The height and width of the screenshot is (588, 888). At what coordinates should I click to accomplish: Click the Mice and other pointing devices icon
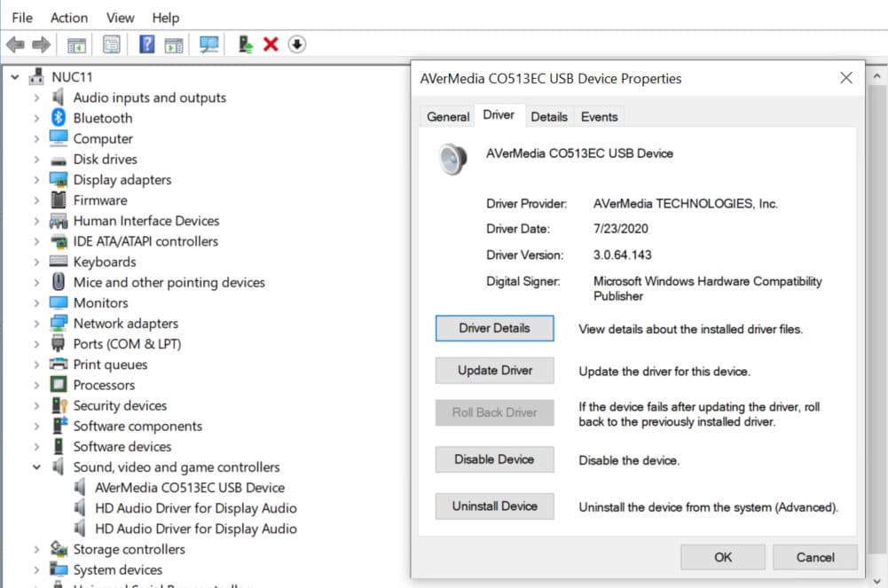click(59, 282)
